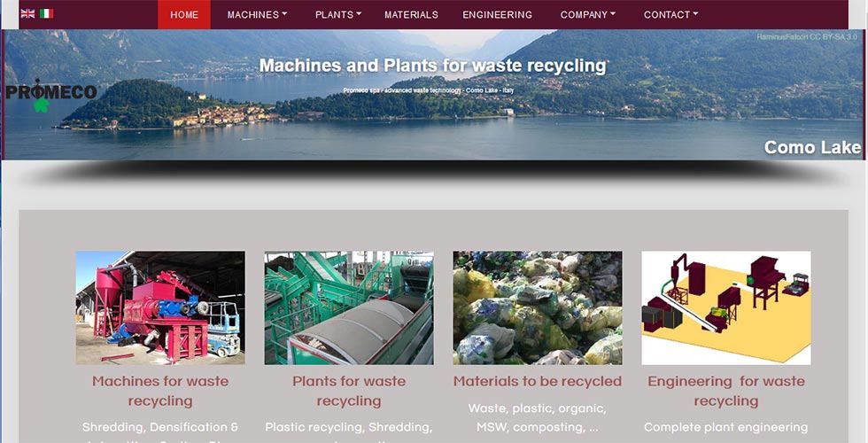Click the RaminusFalcon CC BY-SA 3.0 credit
Viewport: 868px width, 443px height.
[x=807, y=37]
